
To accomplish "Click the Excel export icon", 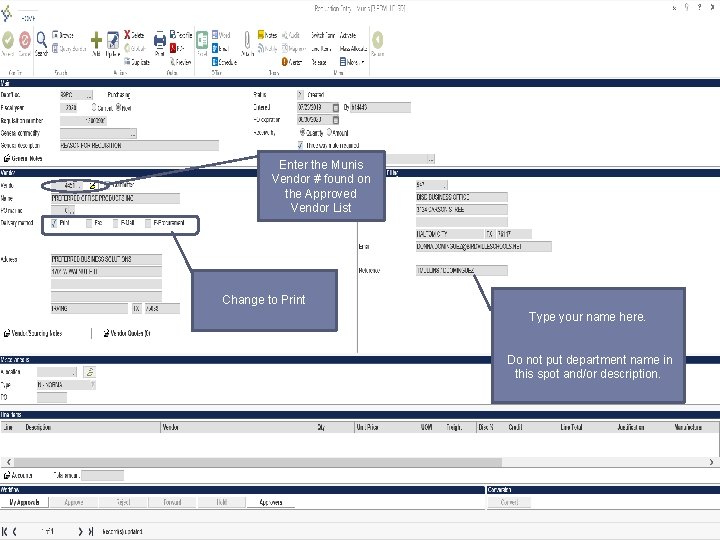I will pos(202,40).
